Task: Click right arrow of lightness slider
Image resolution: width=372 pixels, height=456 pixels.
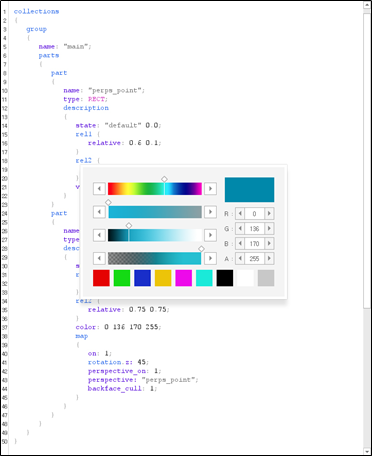Action: pos(210,235)
